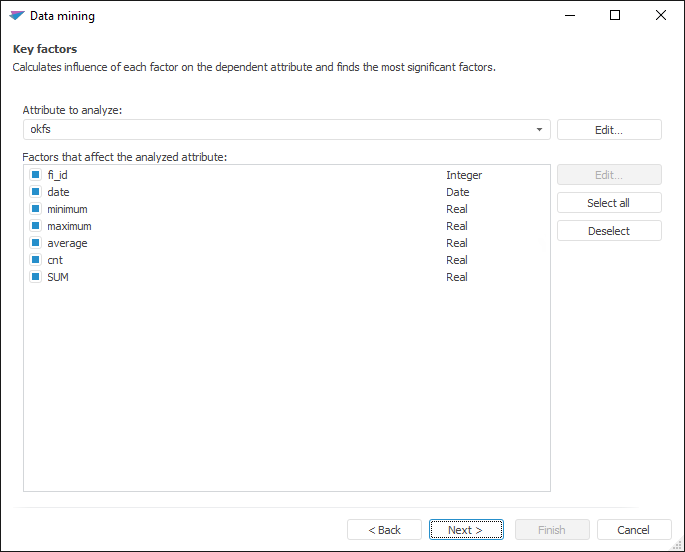Select the SUM factor row label
685x552 pixels.
point(58,277)
